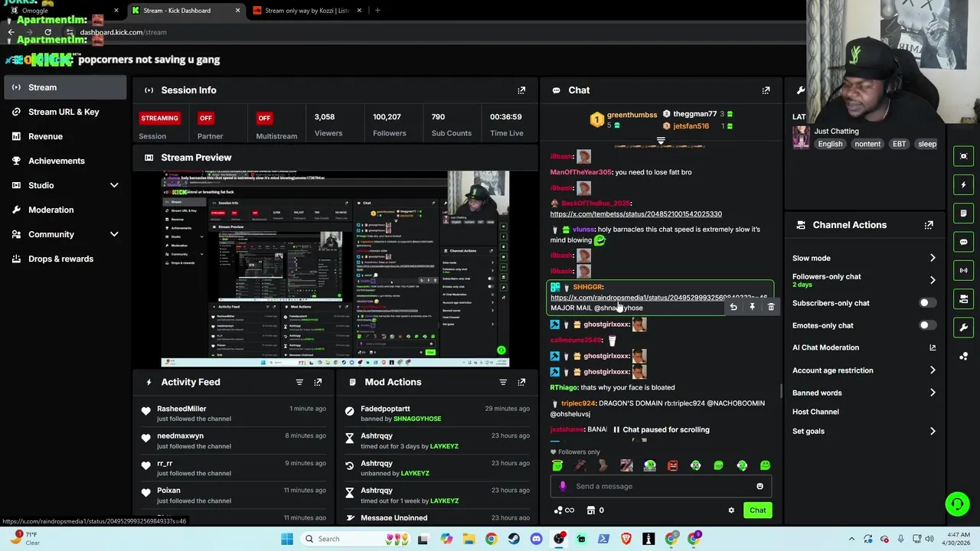This screenshot has height=551, width=980.
Task: Click the lightning bolt sidebar icon
Action: click(x=963, y=184)
